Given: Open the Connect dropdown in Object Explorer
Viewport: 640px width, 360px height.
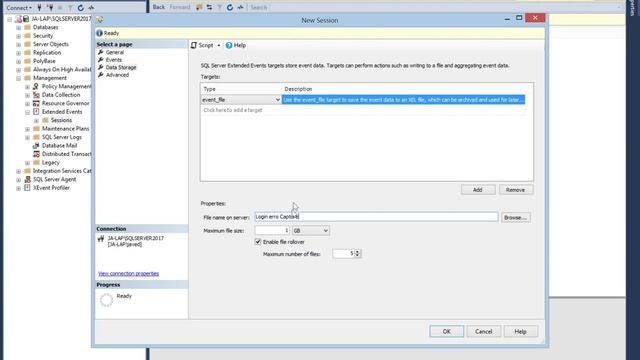Looking at the screenshot, I should pyautogui.click(x=19, y=8).
